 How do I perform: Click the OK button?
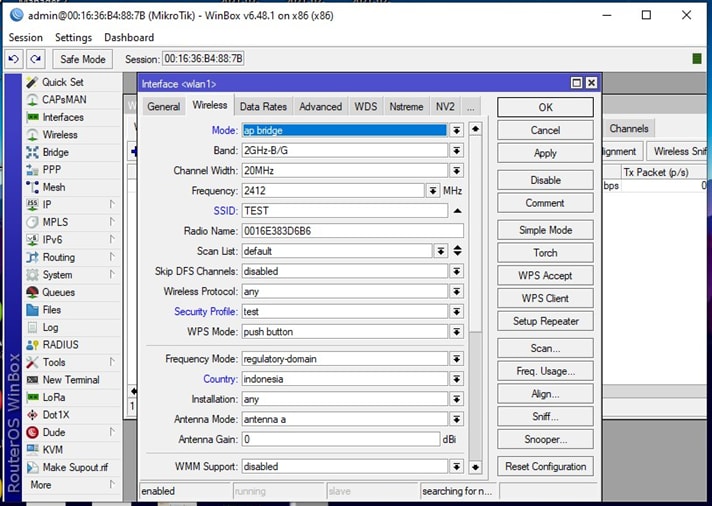545,108
